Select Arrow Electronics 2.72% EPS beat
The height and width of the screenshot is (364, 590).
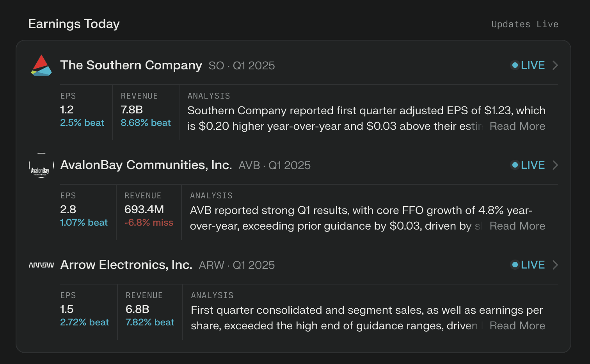click(84, 322)
